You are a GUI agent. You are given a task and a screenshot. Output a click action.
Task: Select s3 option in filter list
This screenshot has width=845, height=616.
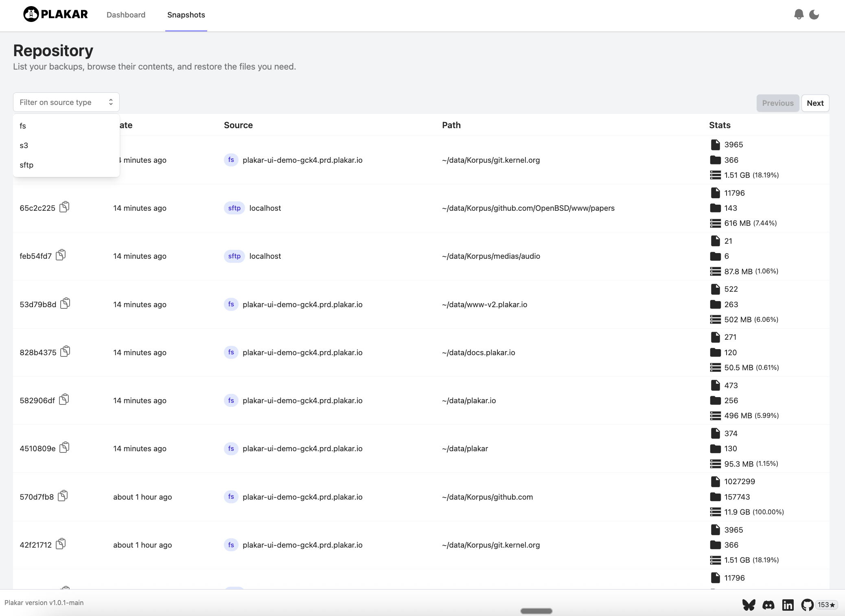tap(24, 146)
